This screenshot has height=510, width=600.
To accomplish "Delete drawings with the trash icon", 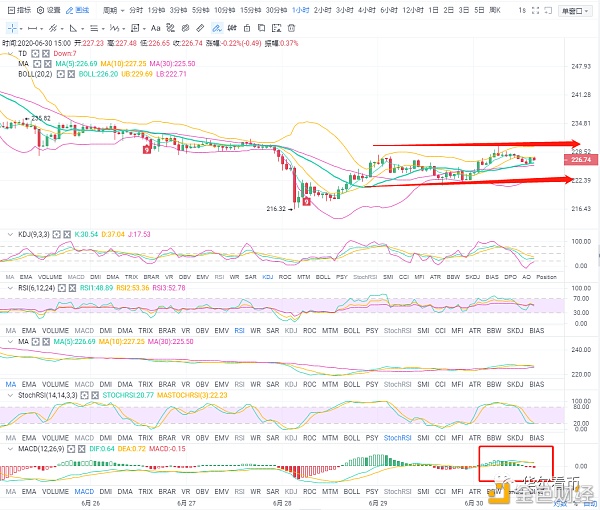I will (x=291, y=28).
